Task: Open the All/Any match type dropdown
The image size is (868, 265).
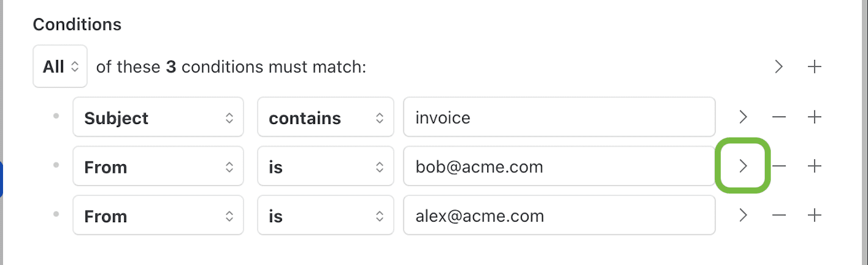Action: [60, 67]
